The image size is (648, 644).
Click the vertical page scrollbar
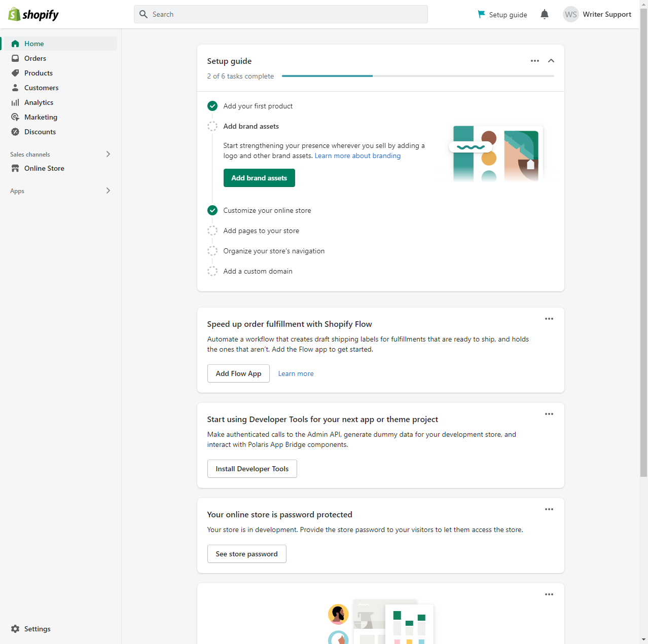coord(643,242)
